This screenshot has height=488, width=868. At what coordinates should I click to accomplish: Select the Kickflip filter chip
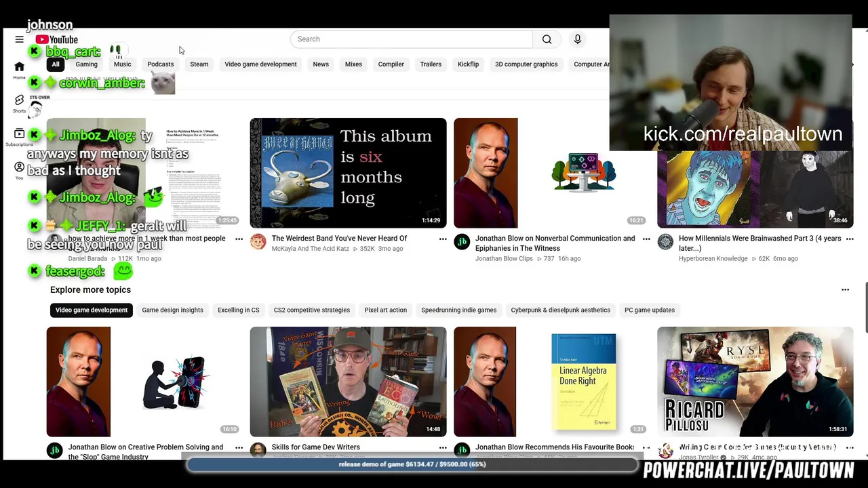pos(468,64)
